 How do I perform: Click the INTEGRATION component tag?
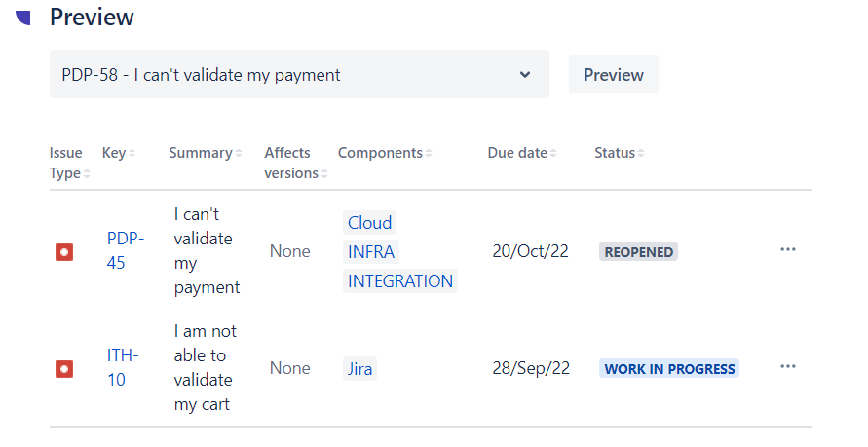(400, 281)
